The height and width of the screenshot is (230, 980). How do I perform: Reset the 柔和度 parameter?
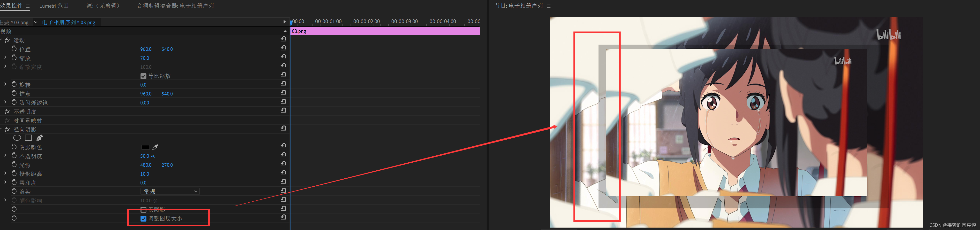click(283, 182)
